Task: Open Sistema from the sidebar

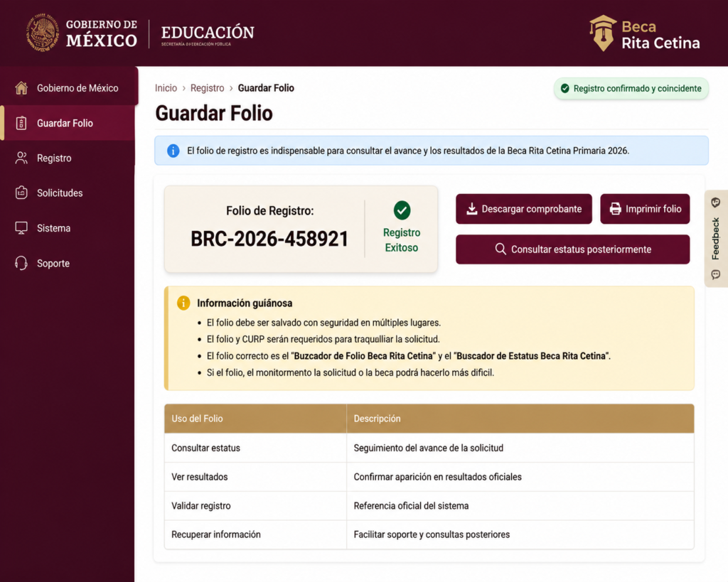Action: point(69,228)
